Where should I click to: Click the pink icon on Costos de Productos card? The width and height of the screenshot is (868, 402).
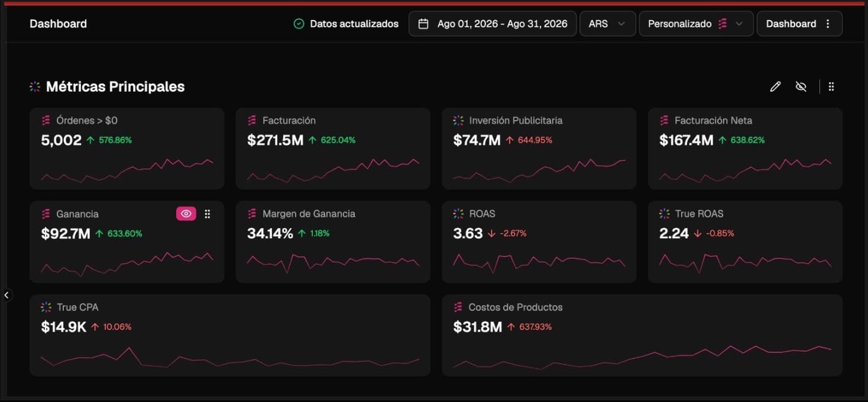pos(458,307)
